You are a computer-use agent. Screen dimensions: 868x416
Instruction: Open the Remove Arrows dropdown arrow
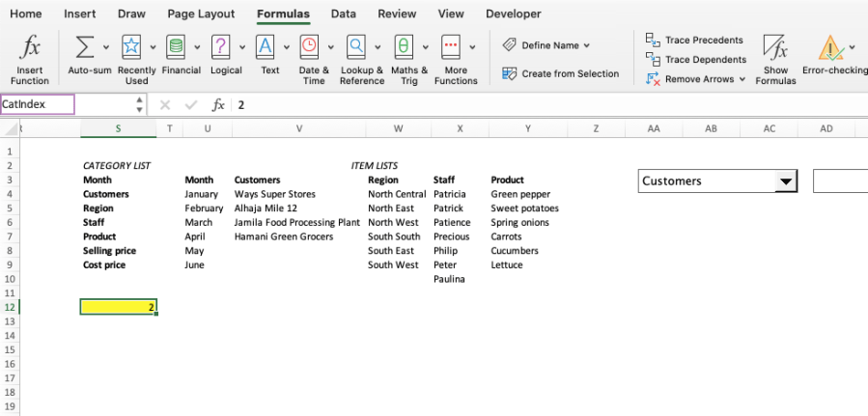742,79
